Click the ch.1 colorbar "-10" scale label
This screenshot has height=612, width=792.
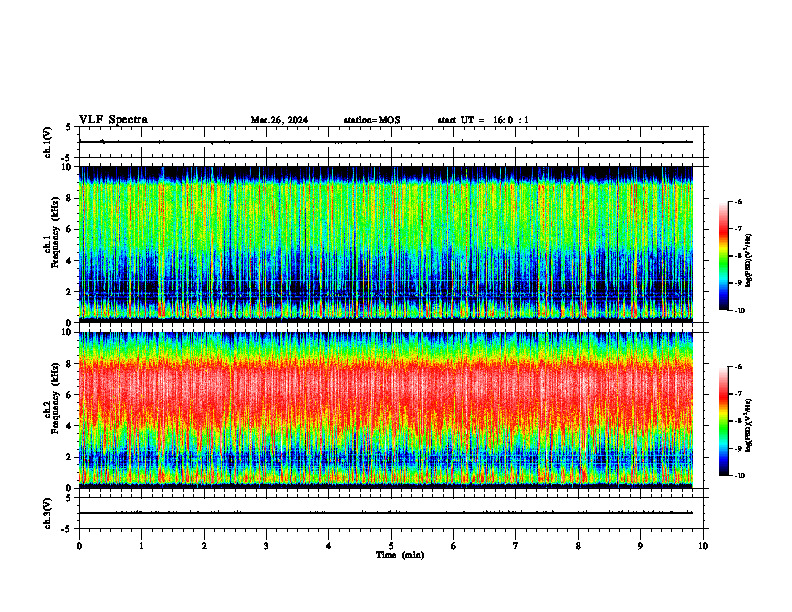coord(739,311)
